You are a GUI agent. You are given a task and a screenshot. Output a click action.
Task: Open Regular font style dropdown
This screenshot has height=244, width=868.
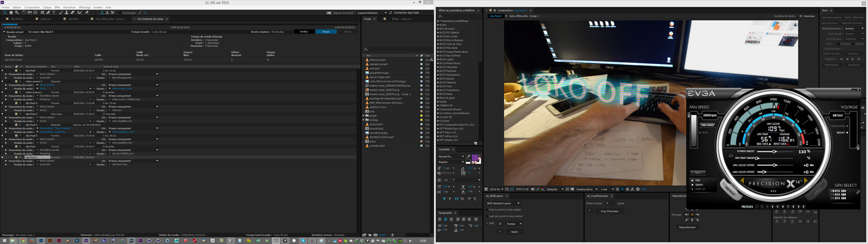tap(451, 162)
